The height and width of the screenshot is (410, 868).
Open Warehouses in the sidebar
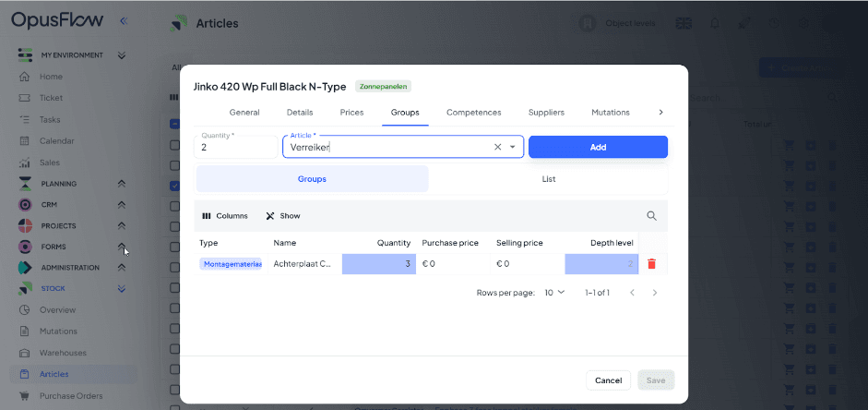point(63,353)
